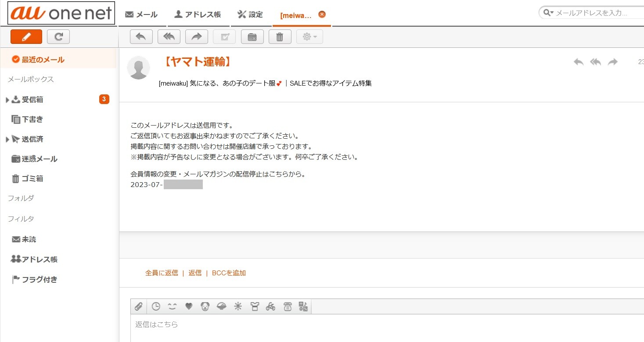Screen dimensions: 644x342
Task: Open the T-shirt emoji category
Action: [x=255, y=306]
